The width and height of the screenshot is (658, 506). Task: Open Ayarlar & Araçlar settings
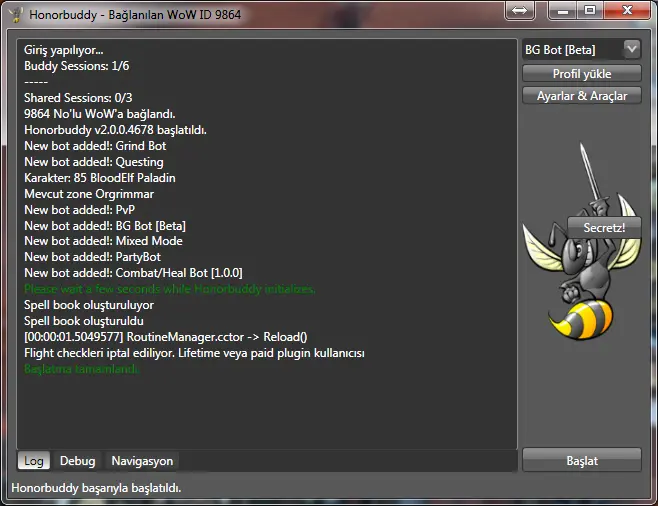click(x=581, y=96)
